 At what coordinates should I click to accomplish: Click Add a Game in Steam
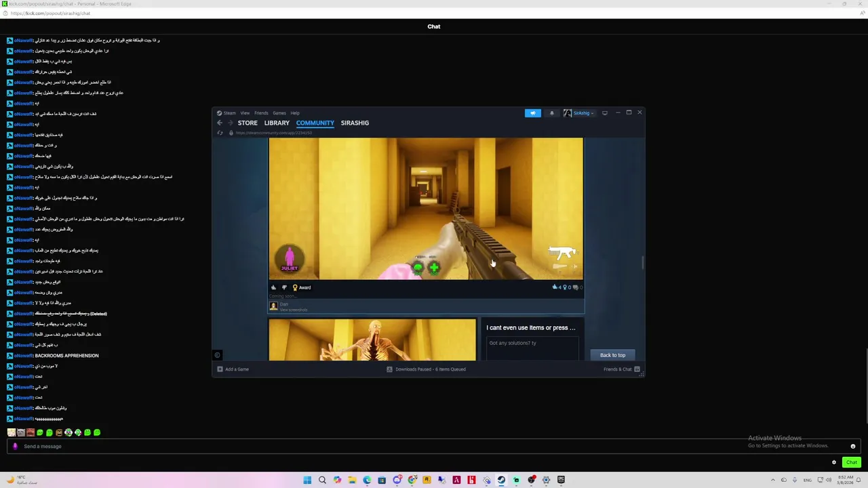tap(233, 369)
